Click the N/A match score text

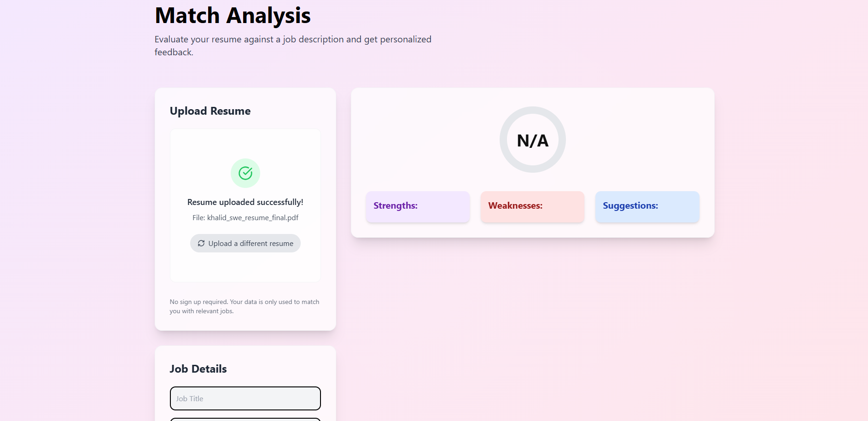click(x=533, y=140)
